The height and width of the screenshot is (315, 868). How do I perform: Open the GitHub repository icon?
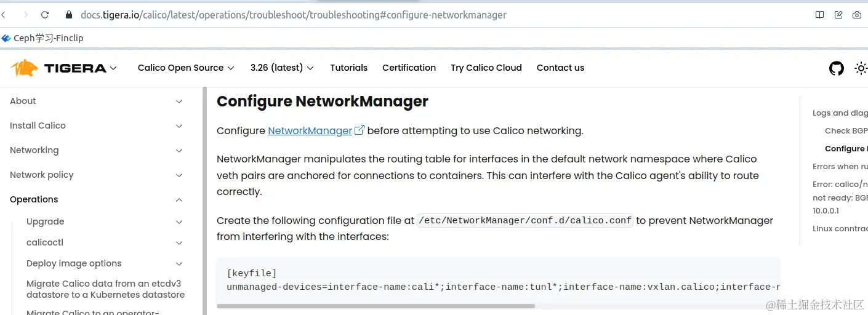(x=837, y=68)
